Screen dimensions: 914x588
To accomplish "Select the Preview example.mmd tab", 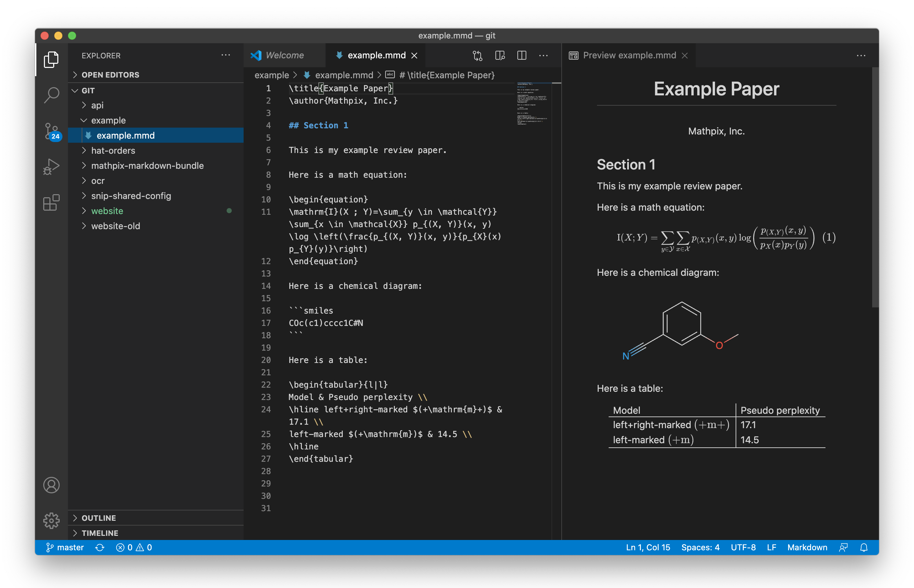I will click(x=629, y=55).
